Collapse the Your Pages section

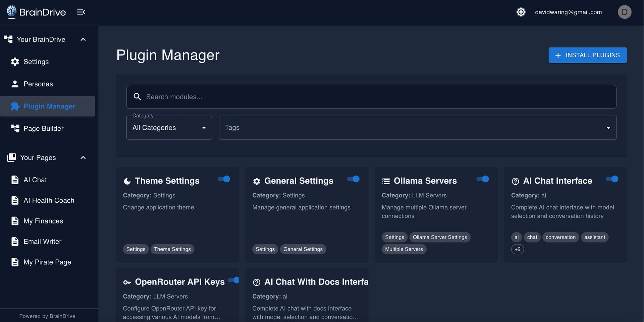tap(83, 157)
